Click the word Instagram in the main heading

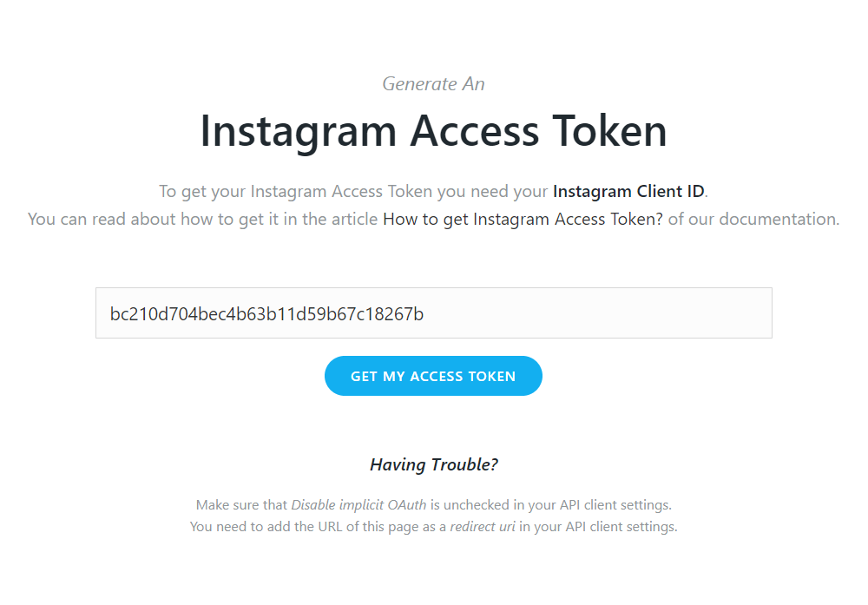[x=298, y=131]
